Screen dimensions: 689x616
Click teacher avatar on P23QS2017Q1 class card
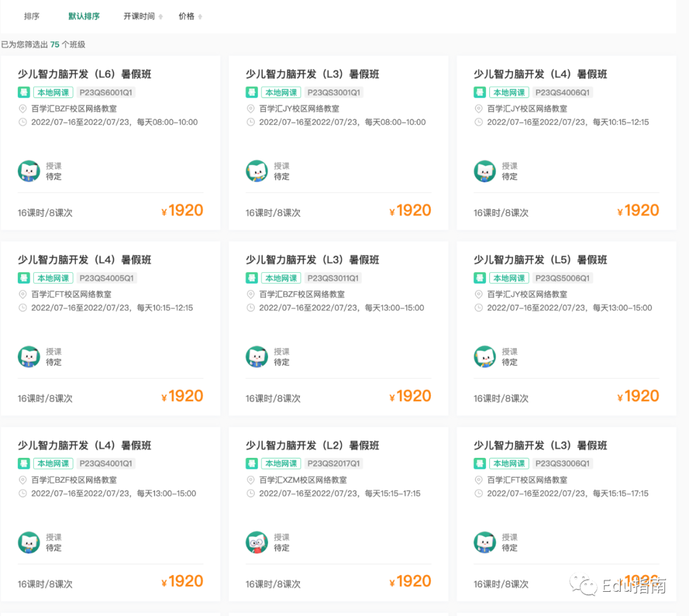click(257, 542)
